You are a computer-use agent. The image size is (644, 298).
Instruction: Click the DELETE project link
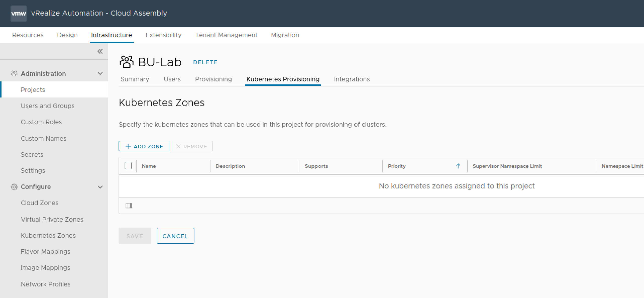pyautogui.click(x=205, y=62)
